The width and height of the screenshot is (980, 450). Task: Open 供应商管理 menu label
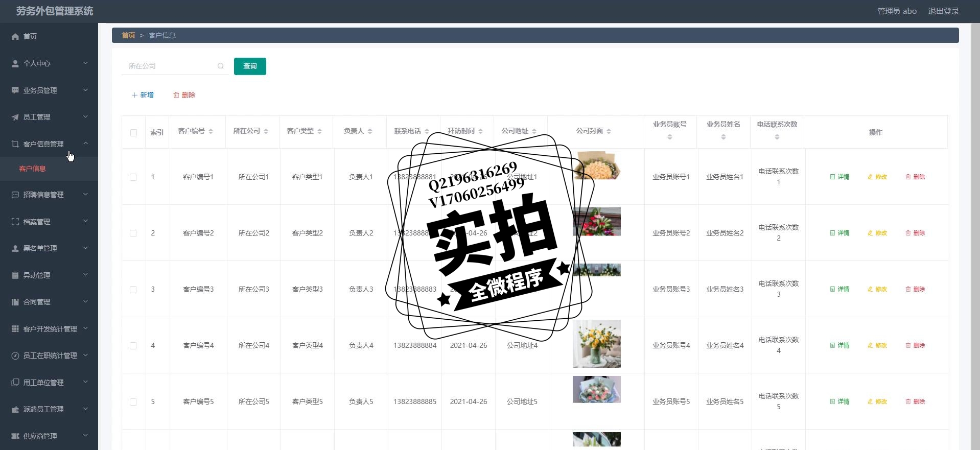coord(40,436)
